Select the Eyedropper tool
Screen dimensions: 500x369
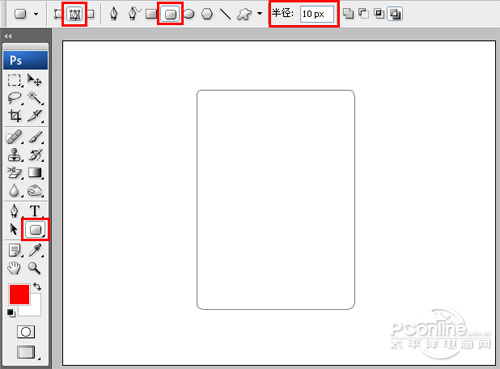35,250
